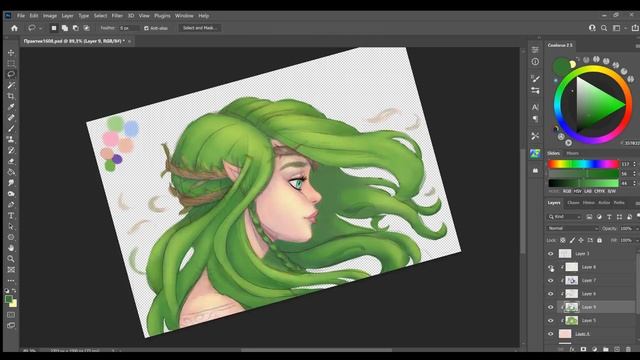Open Brush Settings panel icon in dock
Viewport: 640px width, 360px height.
(535, 78)
